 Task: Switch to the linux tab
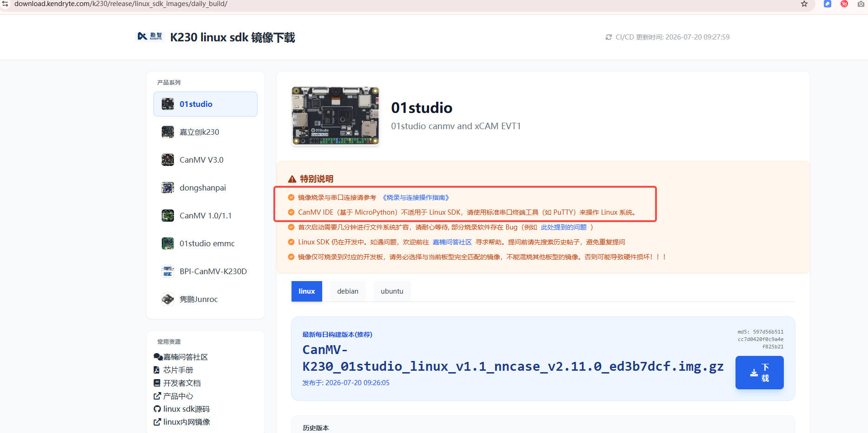(x=307, y=291)
